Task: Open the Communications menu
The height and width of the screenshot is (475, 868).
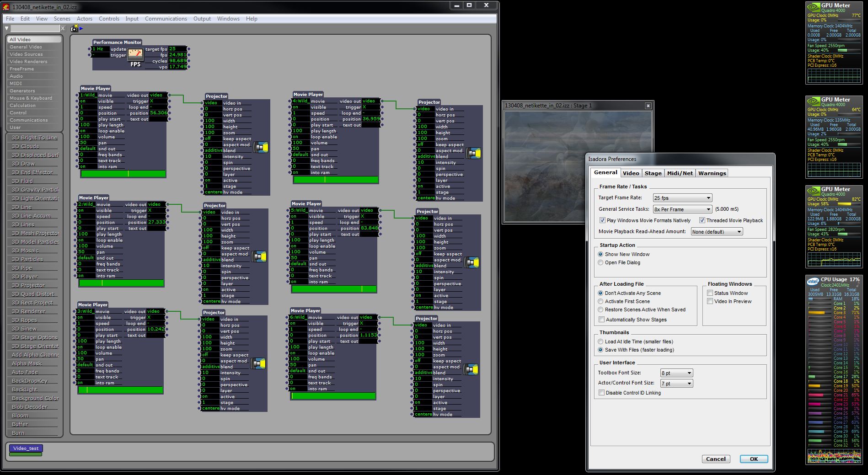Action: click(166, 19)
